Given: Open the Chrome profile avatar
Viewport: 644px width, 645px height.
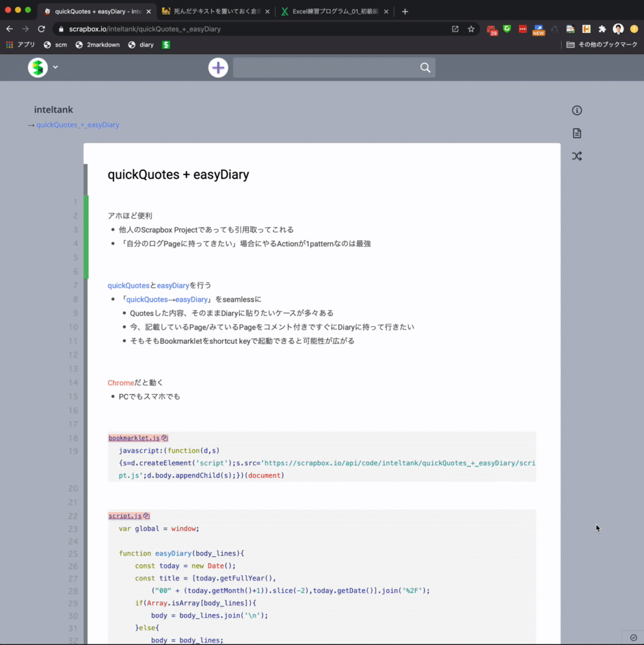Looking at the screenshot, I should [x=618, y=29].
